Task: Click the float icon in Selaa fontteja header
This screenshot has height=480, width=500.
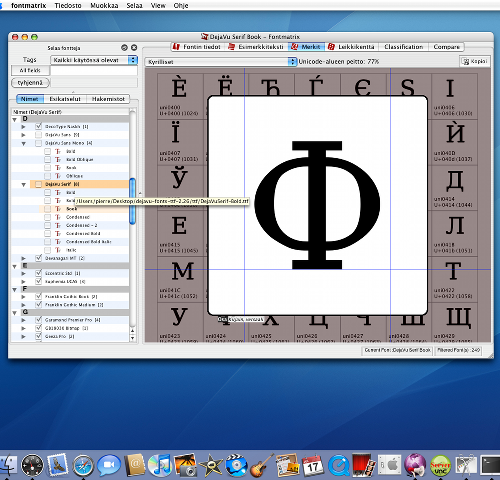Action: [x=124, y=48]
